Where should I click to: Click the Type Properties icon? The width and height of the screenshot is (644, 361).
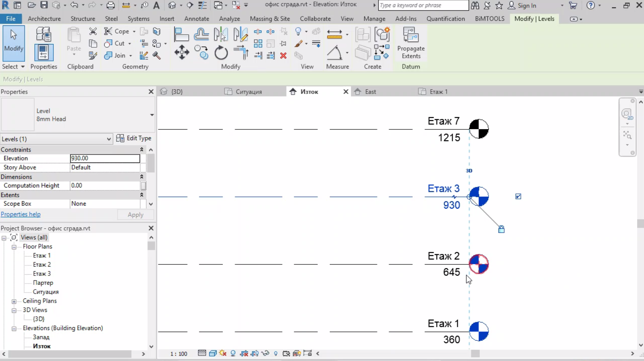click(44, 34)
